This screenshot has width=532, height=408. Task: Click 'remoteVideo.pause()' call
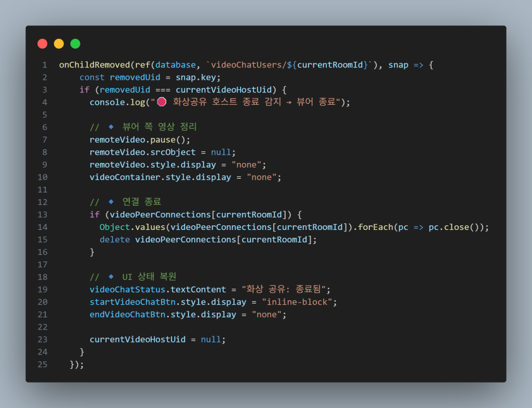140,140
